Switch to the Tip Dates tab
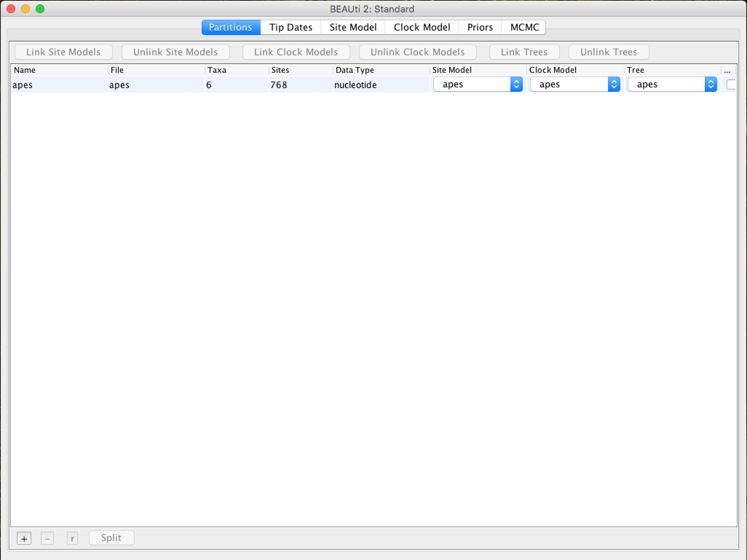This screenshot has height=560, width=747. (291, 27)
